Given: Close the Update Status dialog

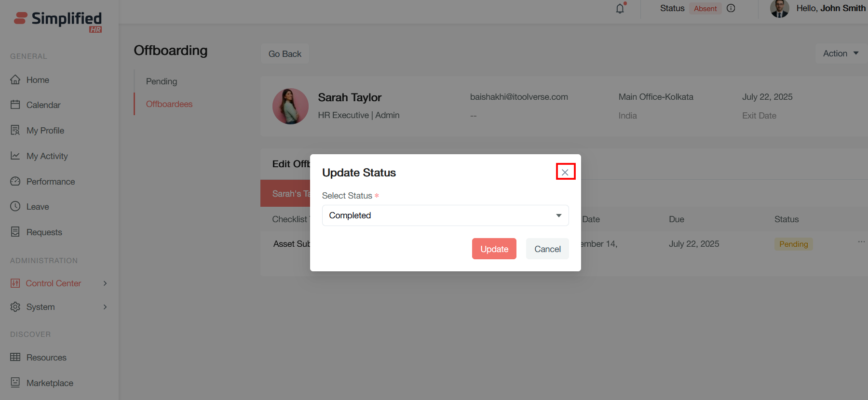Looking at the screenshot, I should (565, 172).
